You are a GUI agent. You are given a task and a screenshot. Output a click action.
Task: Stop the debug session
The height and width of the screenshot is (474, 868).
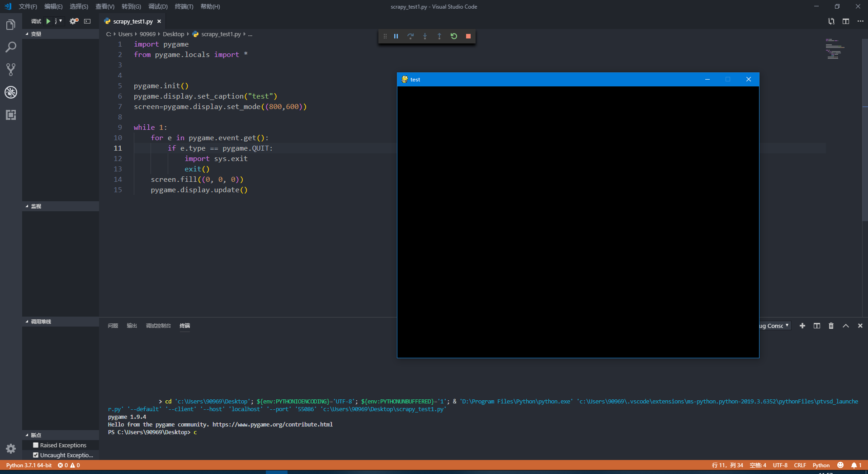point(468,36)
